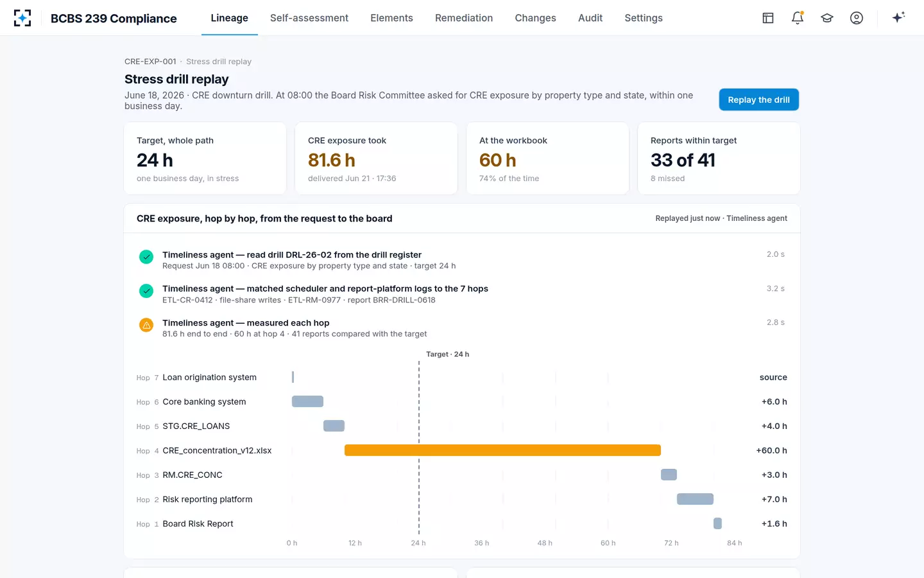
Task: Select the orange CRE_concentration_v12.xlsx bar
Action: pyautogui.click(x=502, y=450)
